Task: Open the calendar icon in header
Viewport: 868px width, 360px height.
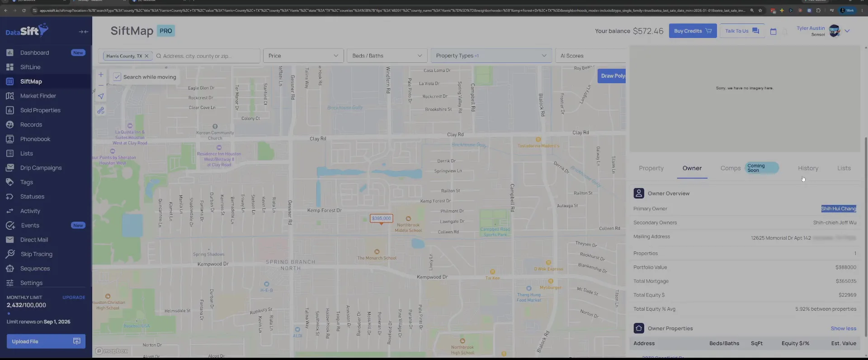Action: [773, 31]
